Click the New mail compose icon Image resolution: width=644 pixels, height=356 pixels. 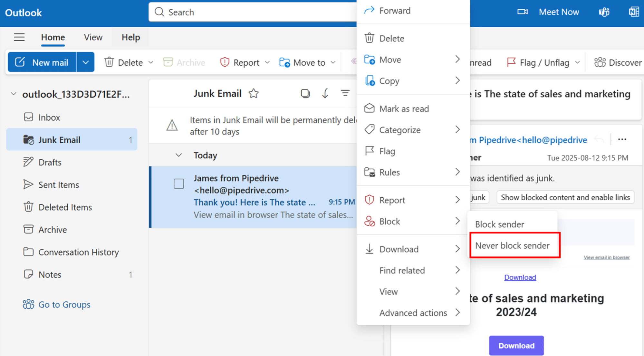(19, 62)
